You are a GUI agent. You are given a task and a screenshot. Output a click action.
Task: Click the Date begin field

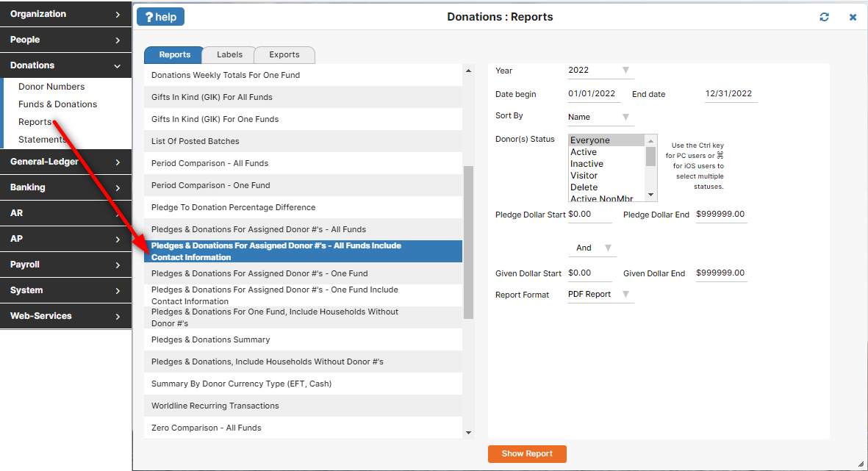595,94
